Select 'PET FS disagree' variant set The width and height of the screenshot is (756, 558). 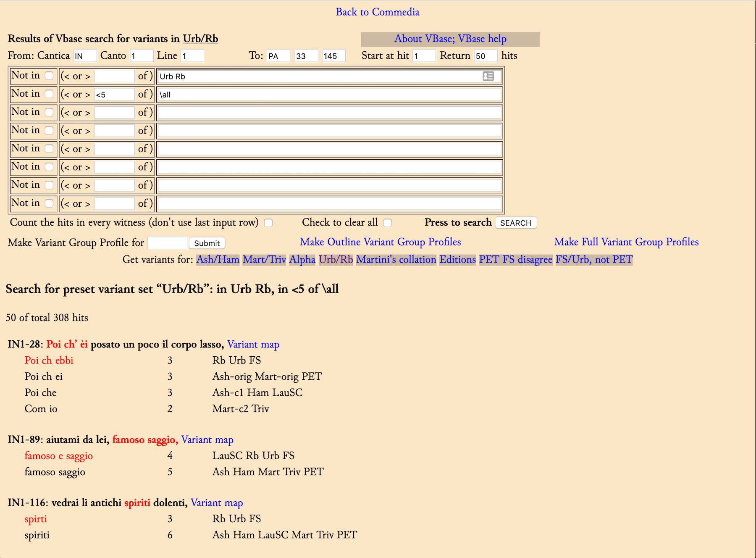point(516,260)
